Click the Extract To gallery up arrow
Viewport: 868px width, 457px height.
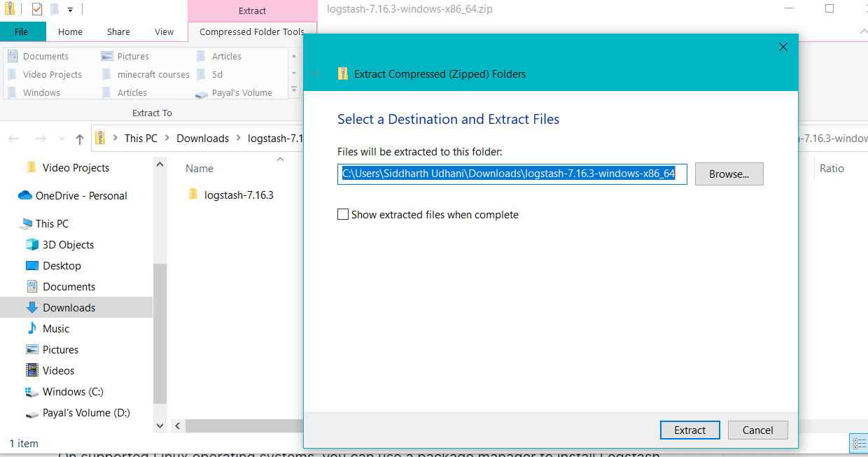pos(294,56)
